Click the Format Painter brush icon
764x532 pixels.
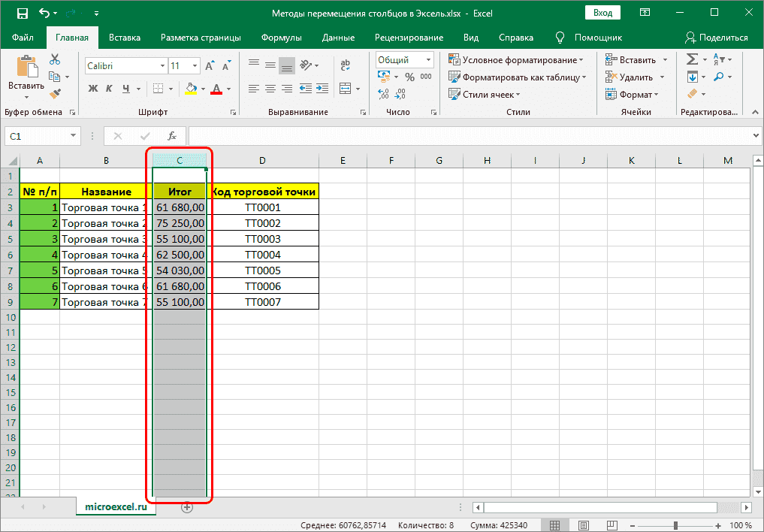53,92
